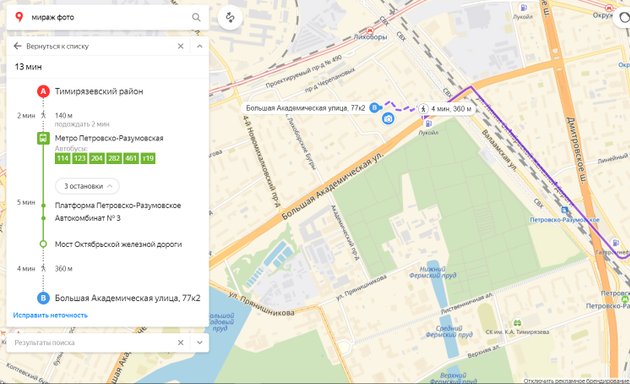
Task: Collapse the route panel with chevron up
Action: coord(200,46)
